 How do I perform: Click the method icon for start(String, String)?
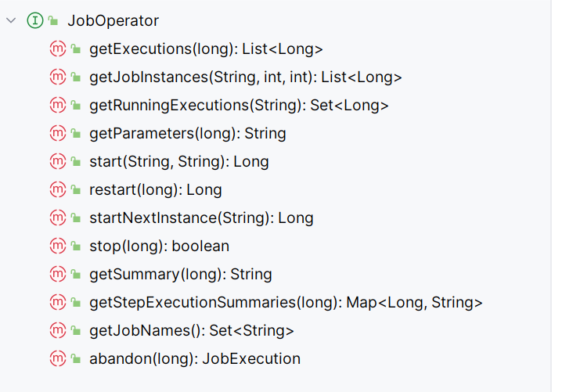pyautogui.click(x=58, y=161)
